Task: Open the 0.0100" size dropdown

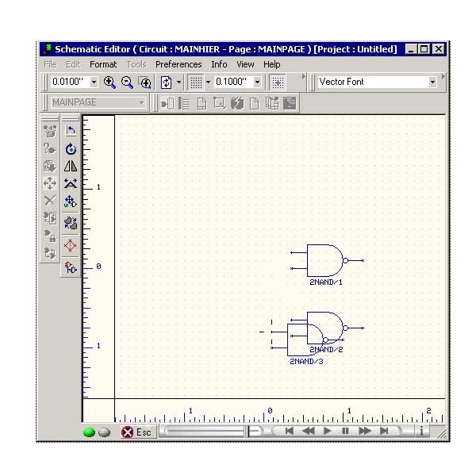Action: click(94, 82)
